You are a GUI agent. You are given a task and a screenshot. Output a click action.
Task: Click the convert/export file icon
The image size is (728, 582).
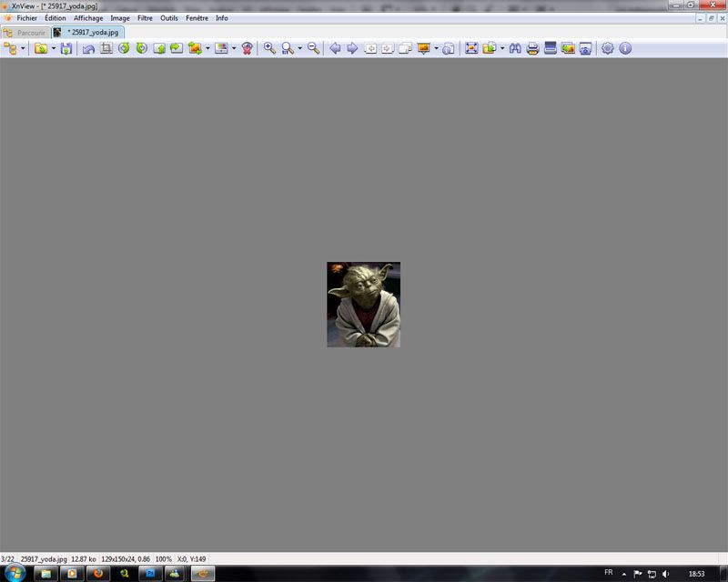(x=490, y=48)
